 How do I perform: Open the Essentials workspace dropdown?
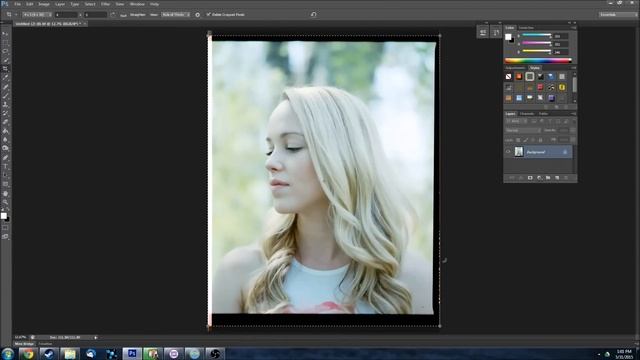618,15
